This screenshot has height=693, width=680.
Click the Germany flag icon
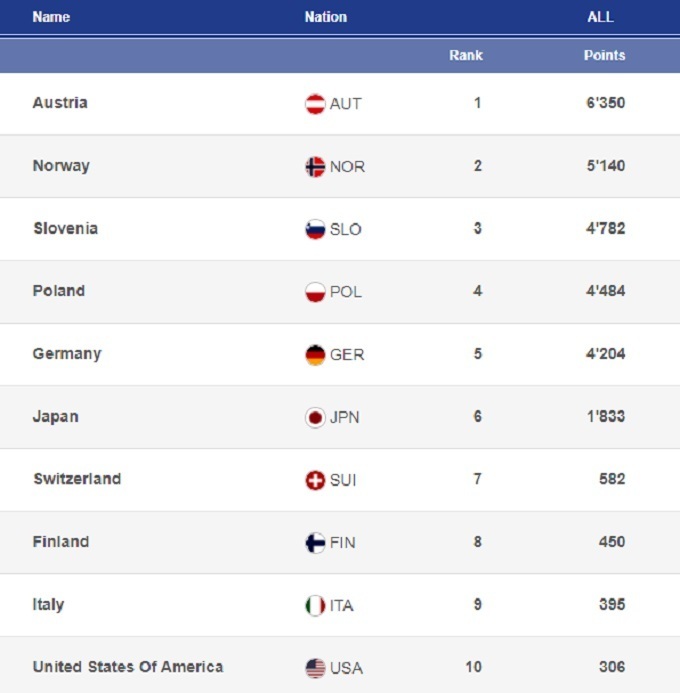[x=315, y=355]
